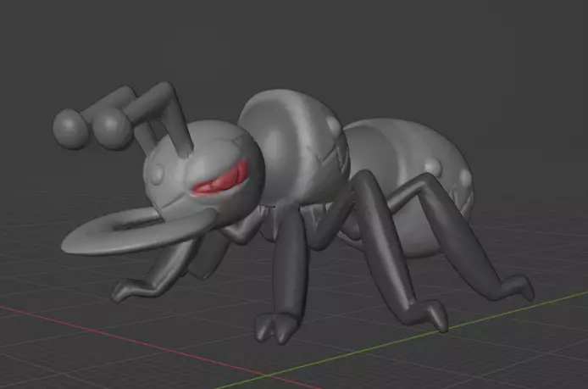This screenshot has height=389, width=588.
Task: Select the far right rear leg's foot
Action: 519,287
